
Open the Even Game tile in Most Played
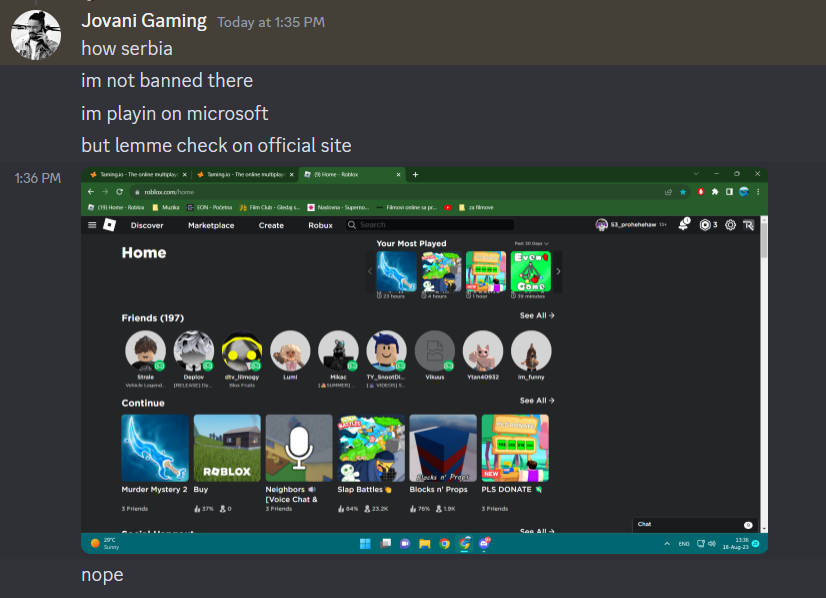click(x=530, y=271)
